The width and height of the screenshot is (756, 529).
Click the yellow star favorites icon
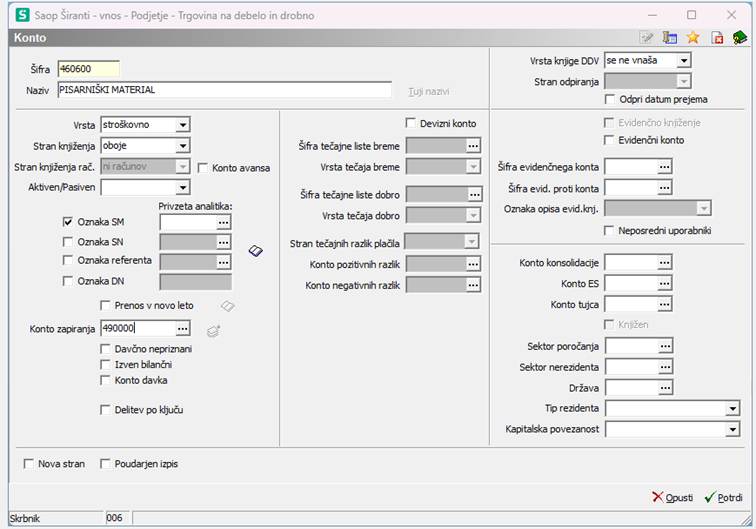click(x=693, y=38)
